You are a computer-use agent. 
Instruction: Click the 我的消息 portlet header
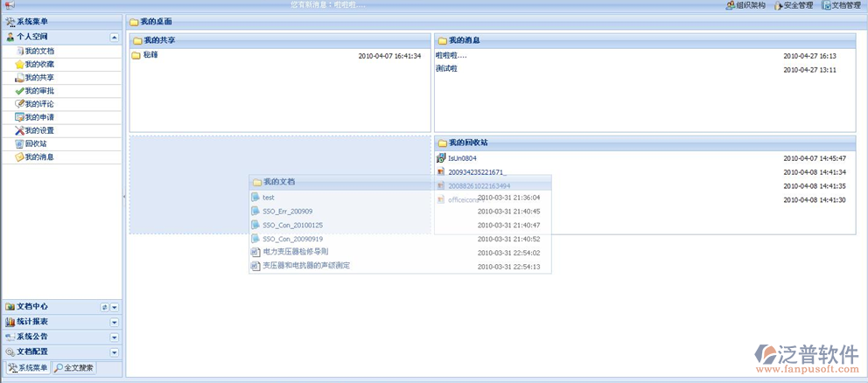pyautogui.click(x=645, y=40)
